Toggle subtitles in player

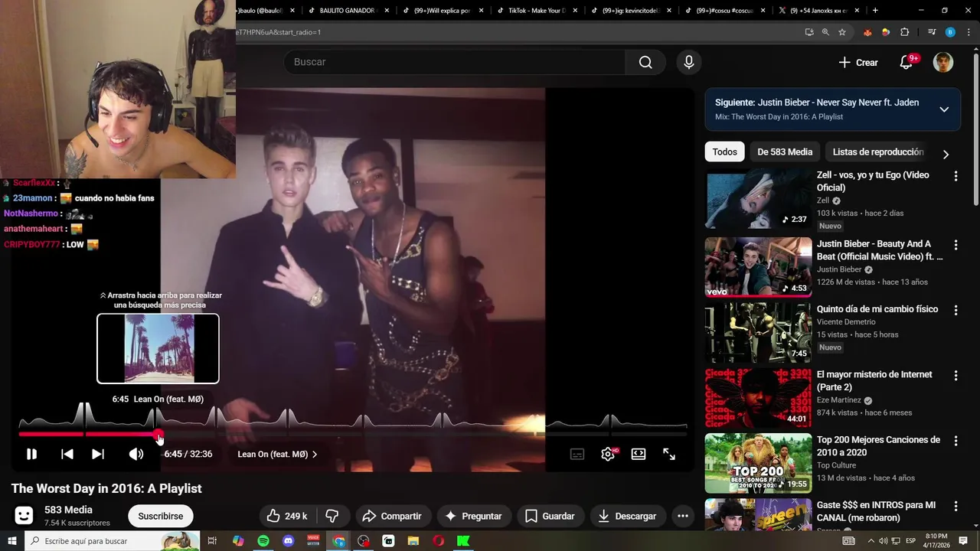(x=577, y=454)
